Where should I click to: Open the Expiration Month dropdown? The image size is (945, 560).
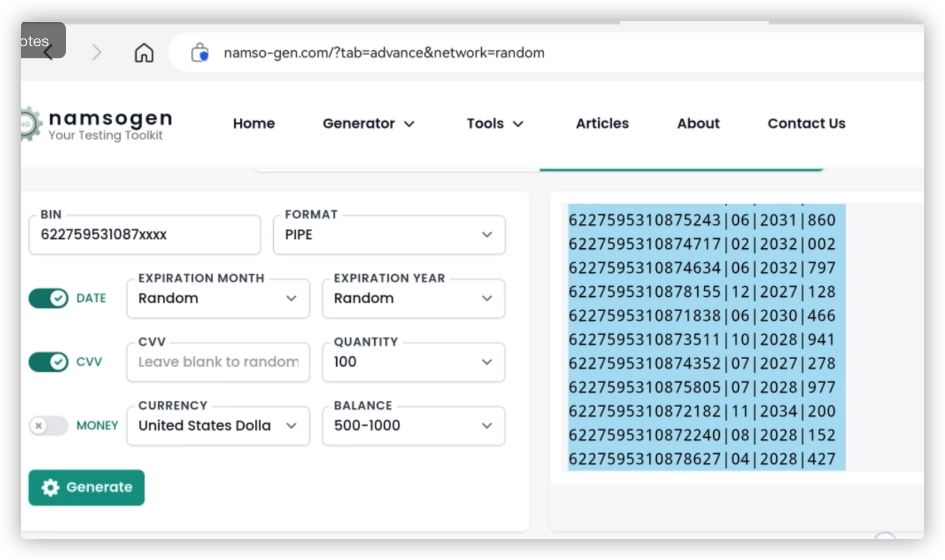pyautogui.click(x=218, y=298)
